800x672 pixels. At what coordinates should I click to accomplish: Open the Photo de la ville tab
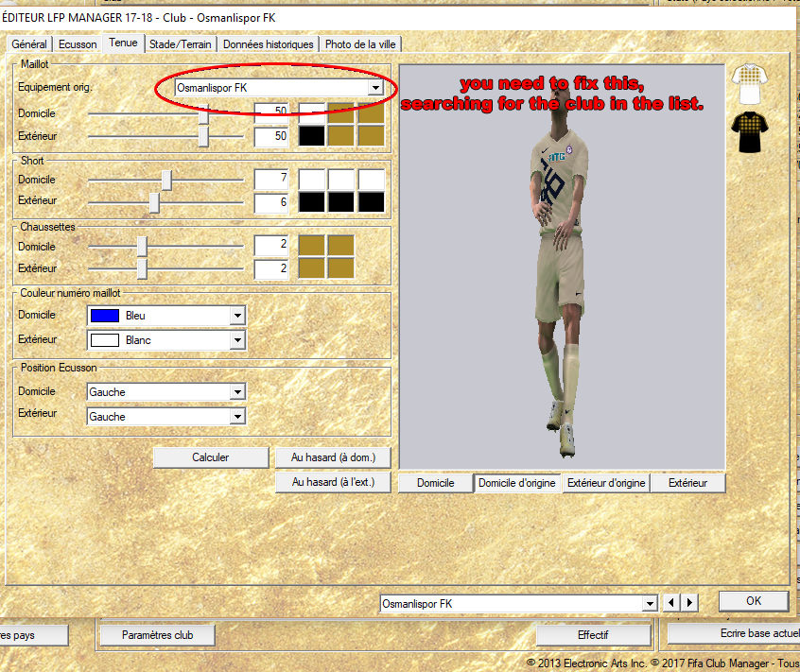[360, 44]
